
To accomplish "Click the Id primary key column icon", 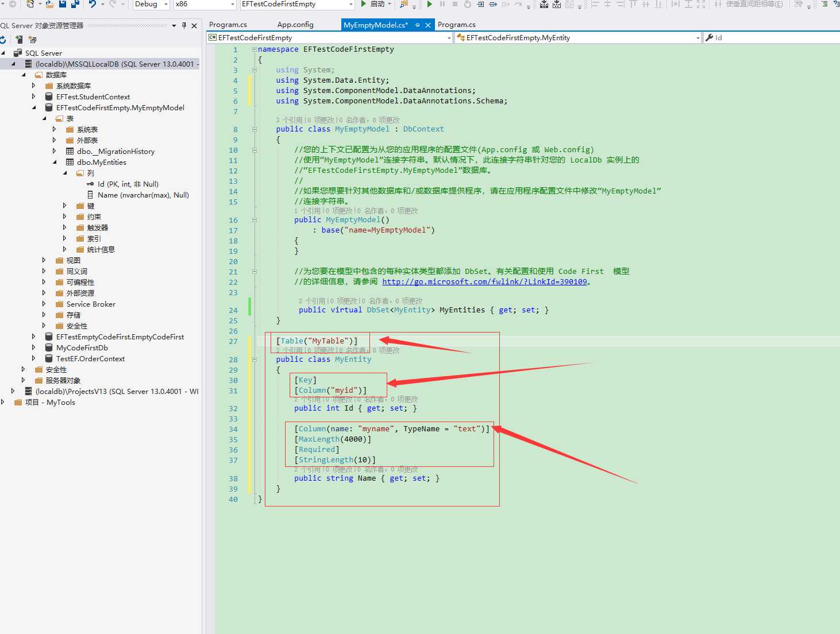I will pos(90,184).
